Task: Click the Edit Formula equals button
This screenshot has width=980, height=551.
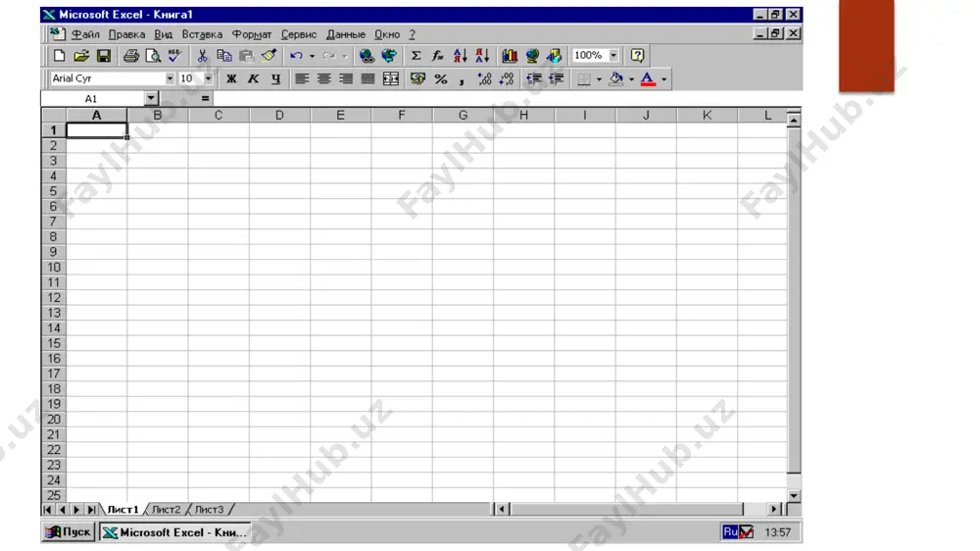Action: (x=205, y=99)
